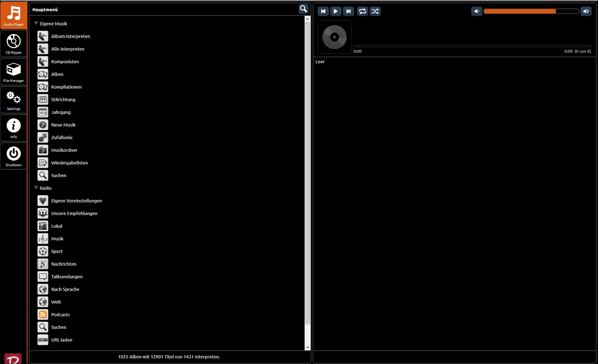Click the Shutdown power icon
This screenshot has height=364, width=598.
(14, 156)
